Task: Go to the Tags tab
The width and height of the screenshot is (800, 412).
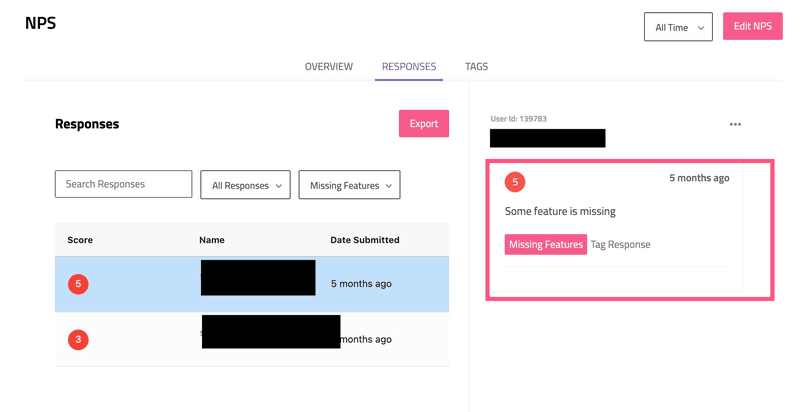Action: pos(476,67)
